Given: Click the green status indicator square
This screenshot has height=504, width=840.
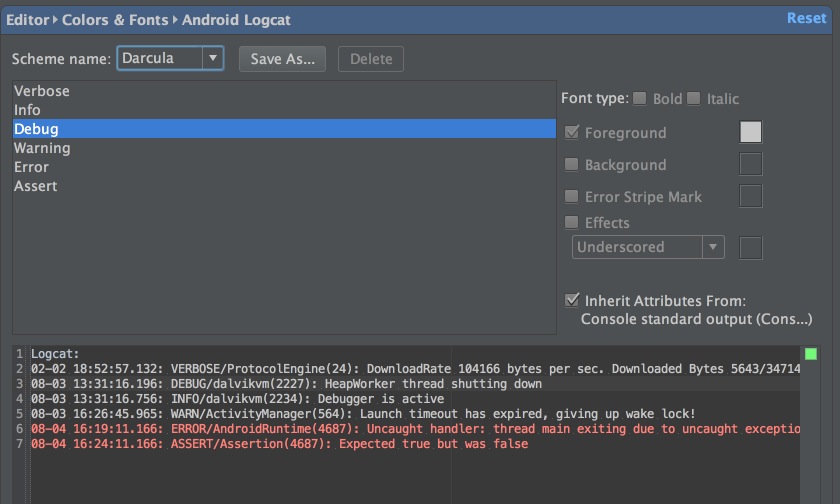Looking at the screenshot, I should [x=810, y=354].
